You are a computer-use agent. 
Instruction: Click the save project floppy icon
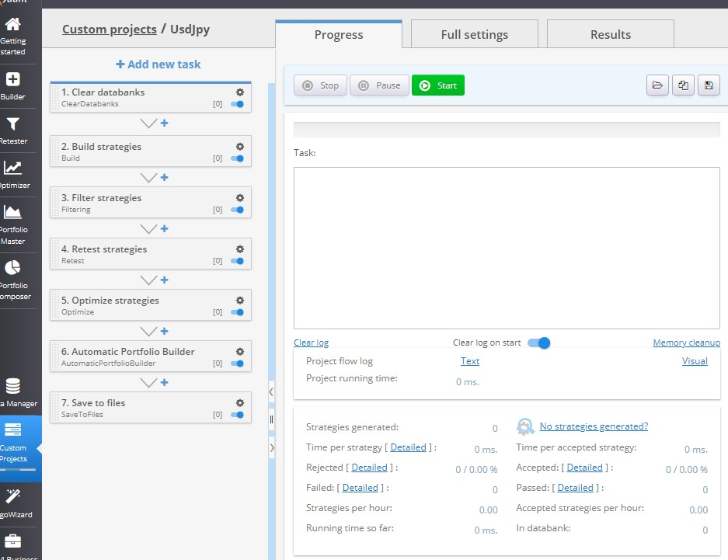(708, 85)
